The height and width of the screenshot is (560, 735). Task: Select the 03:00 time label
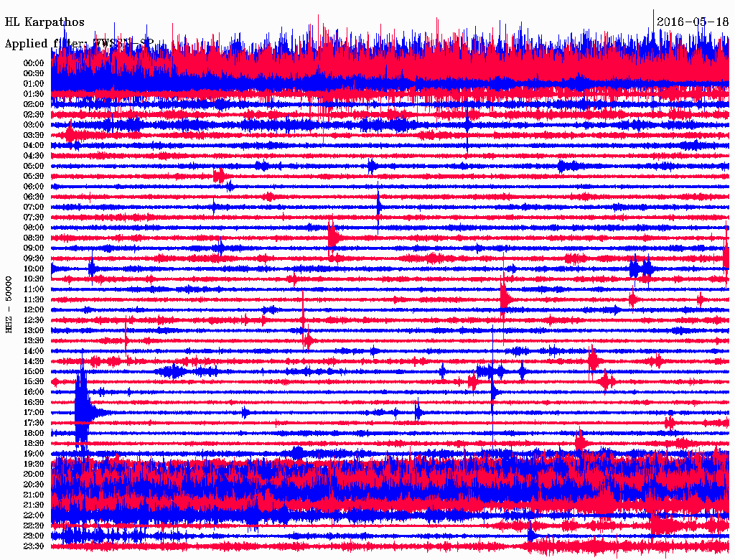click(x=33, y=125)
